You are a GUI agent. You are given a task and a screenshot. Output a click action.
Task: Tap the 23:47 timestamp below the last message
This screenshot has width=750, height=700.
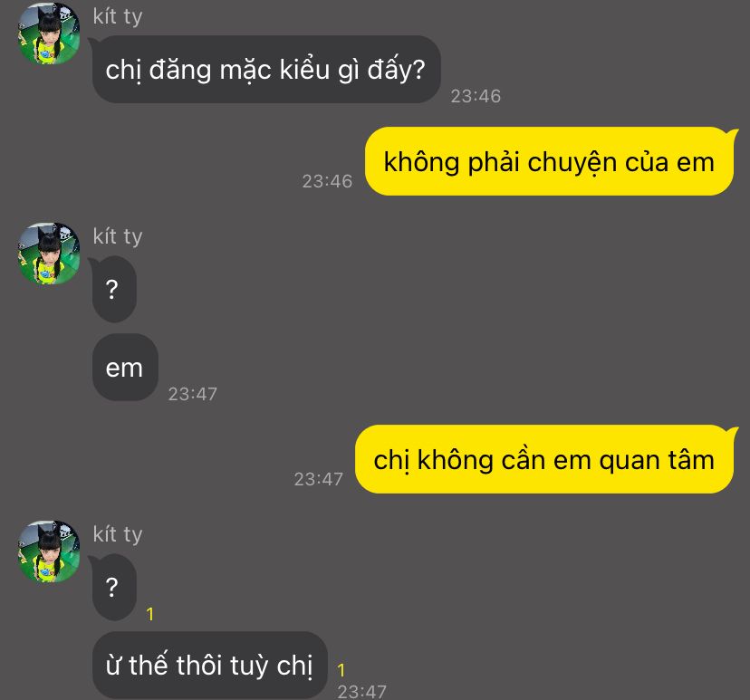click(361, 691)
